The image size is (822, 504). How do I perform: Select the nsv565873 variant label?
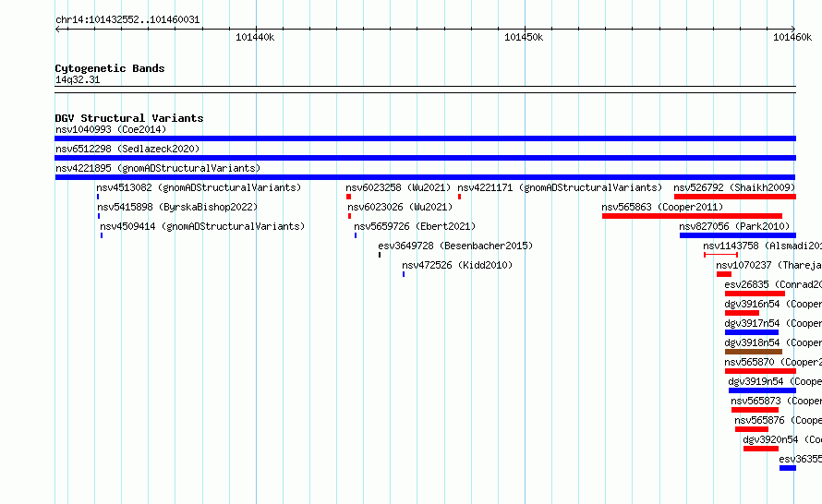(777, 401)
